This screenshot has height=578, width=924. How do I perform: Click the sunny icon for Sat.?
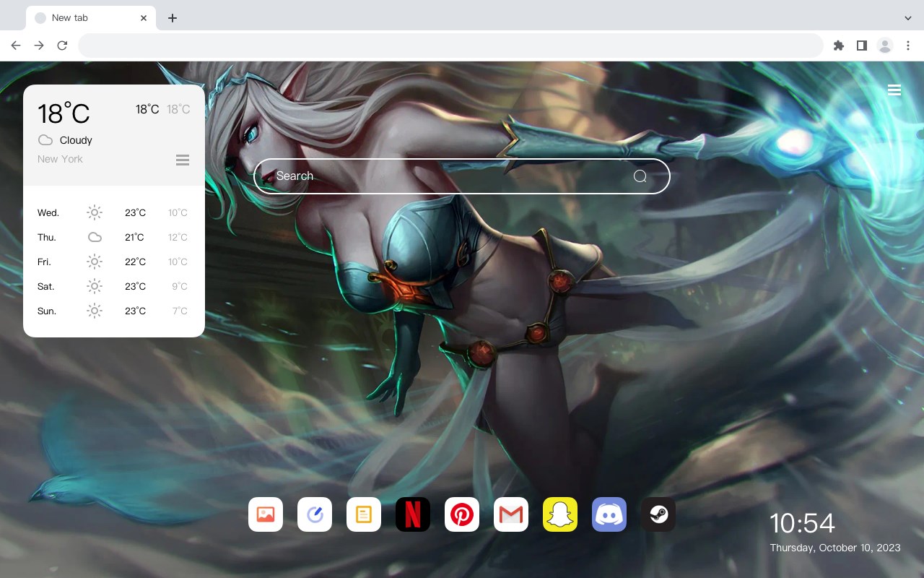coord(95,286)
